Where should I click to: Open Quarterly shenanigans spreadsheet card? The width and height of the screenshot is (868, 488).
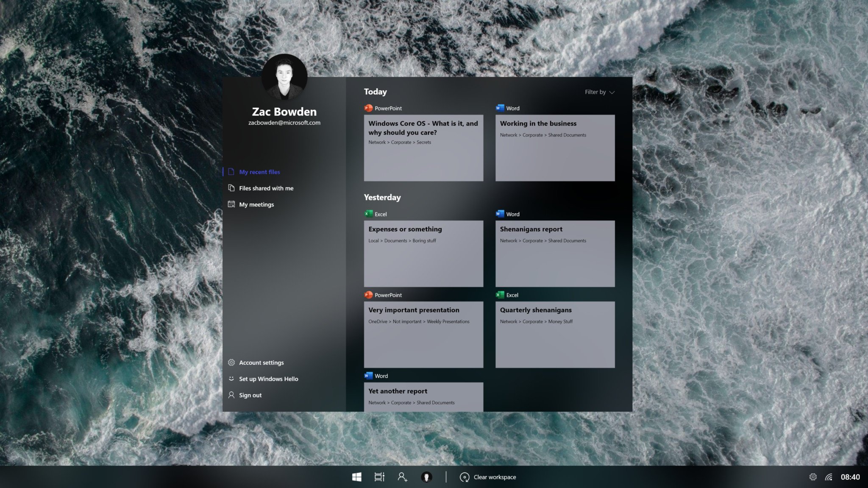555,334
